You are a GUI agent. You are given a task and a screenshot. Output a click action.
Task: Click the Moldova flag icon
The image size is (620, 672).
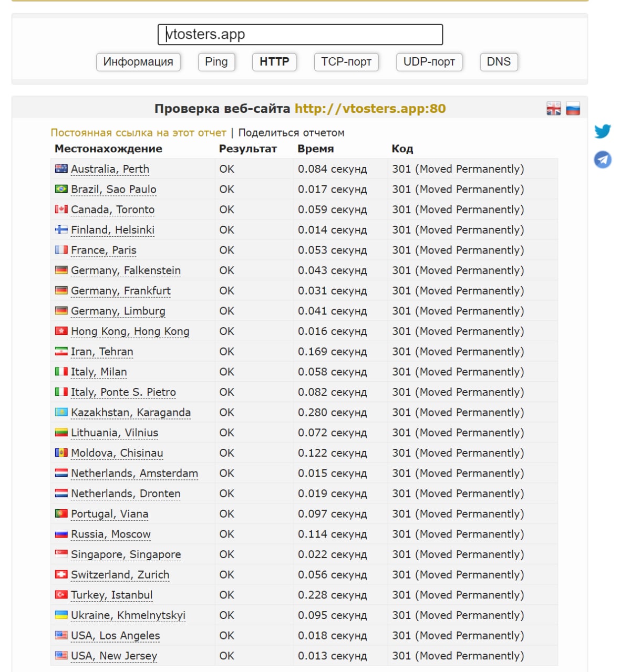(x=61, y=453)
